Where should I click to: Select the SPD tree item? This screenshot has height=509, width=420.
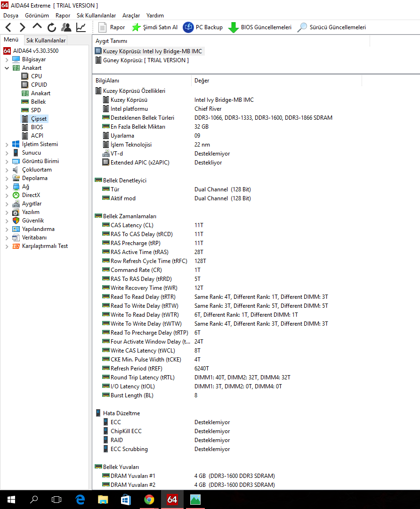coord(36,110)
